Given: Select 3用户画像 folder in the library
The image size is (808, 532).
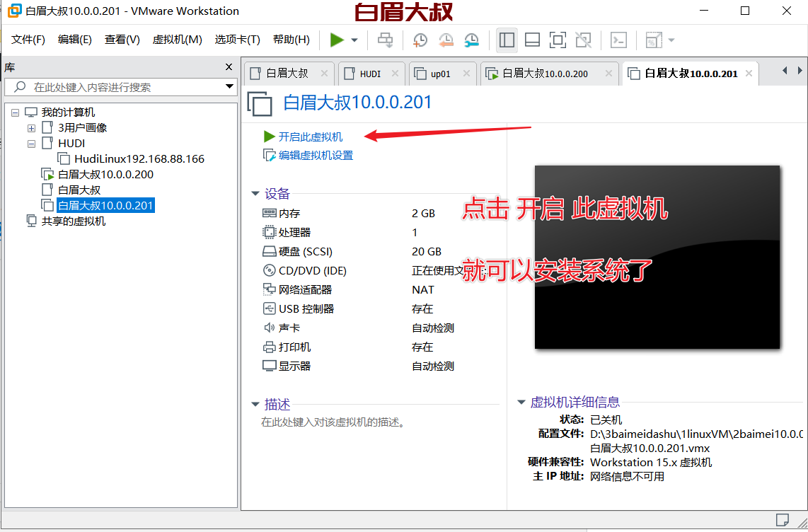Looking at the screenshot, I should tap(82, 128).
